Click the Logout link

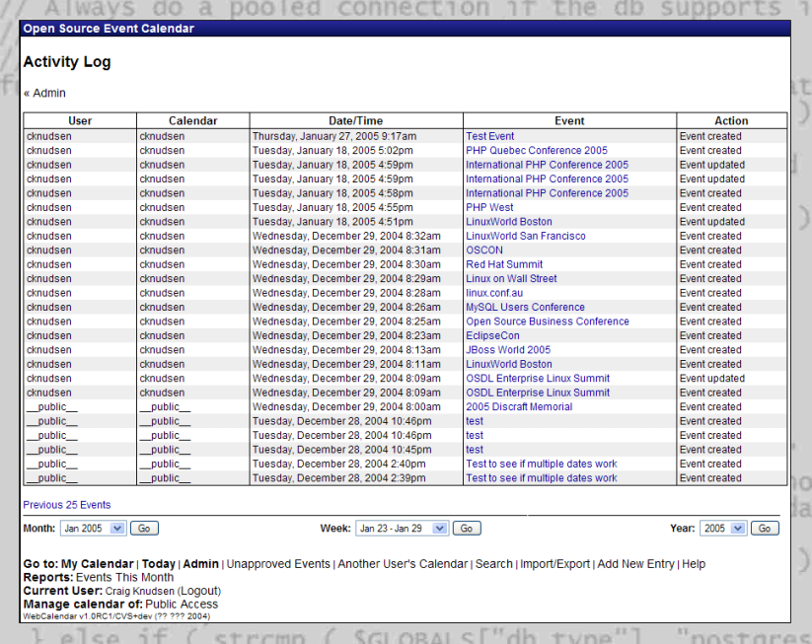coord(199,591)
